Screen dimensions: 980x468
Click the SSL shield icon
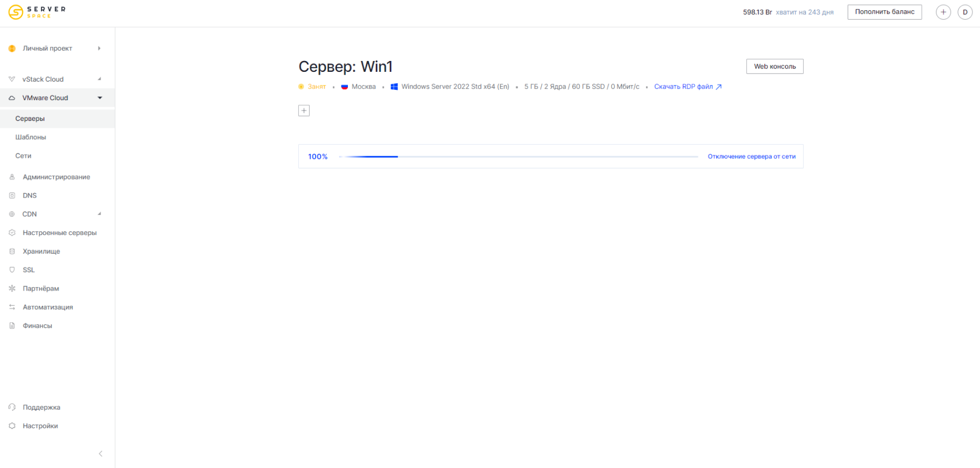click(x=12, y=270)
